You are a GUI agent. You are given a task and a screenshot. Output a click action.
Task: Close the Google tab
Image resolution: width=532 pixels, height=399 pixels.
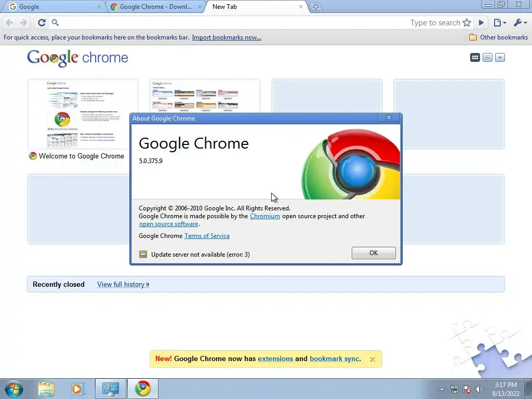point(99,7)
